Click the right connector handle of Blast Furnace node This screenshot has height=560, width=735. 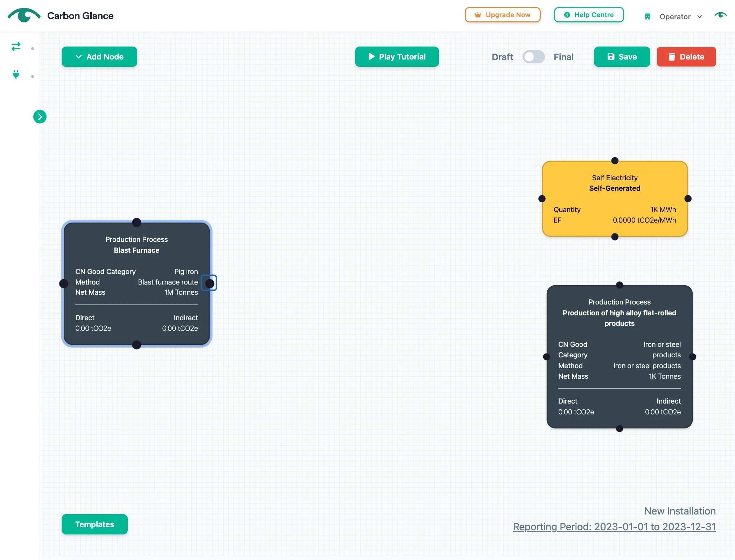[210, 283]
